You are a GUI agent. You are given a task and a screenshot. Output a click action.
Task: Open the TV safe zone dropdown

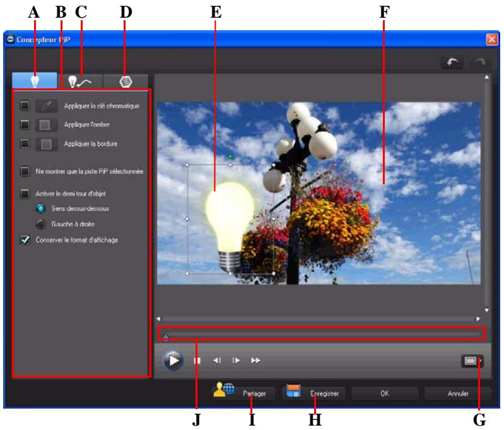tap(472, 361)
